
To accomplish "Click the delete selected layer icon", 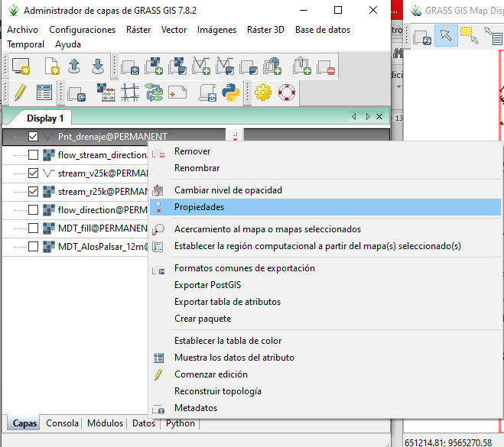I will click(x=327, y=66).
